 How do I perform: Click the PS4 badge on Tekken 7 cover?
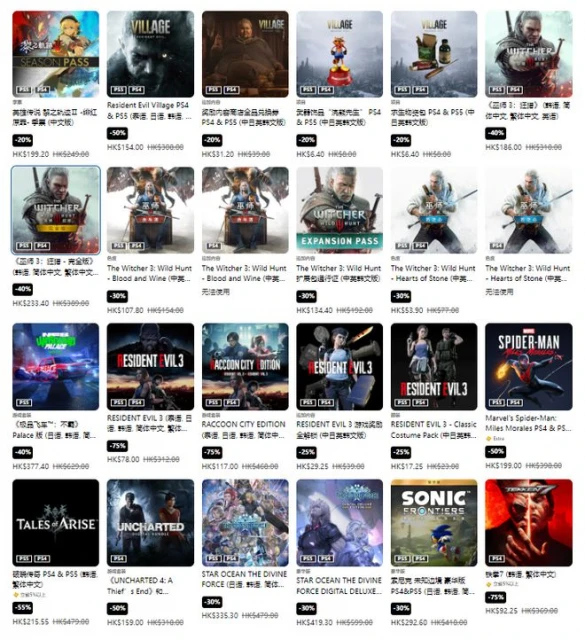pyautogui.click(x=497, y=558)
